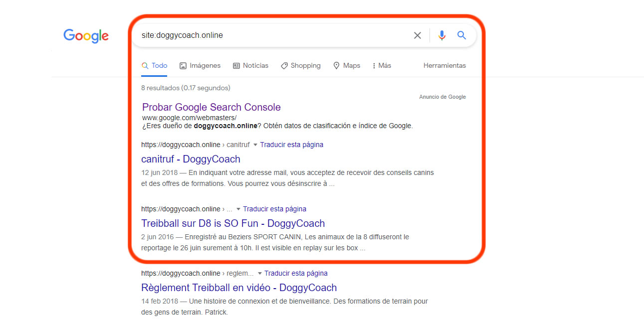Screen dimensions: 644x328
Task: Open Treibball sur D8 is SO Fun result
Action: 233,223
